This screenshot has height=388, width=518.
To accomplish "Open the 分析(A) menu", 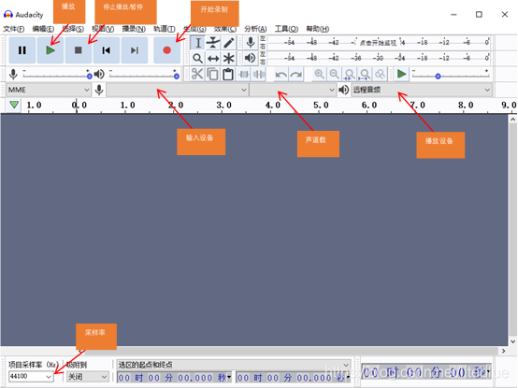I will point(256,29).
